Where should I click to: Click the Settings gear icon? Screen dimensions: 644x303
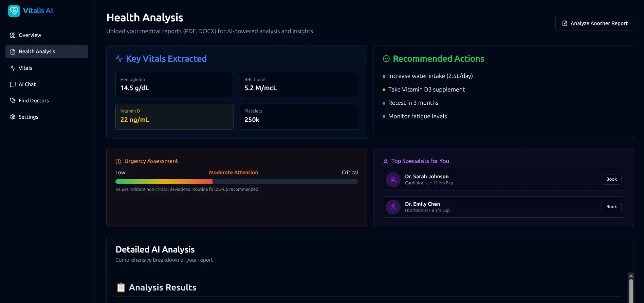(x=13, y=117)
